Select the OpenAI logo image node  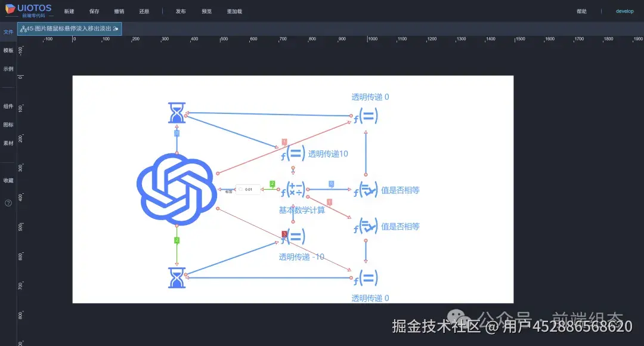pyautogui.click(x=176, y=190)
